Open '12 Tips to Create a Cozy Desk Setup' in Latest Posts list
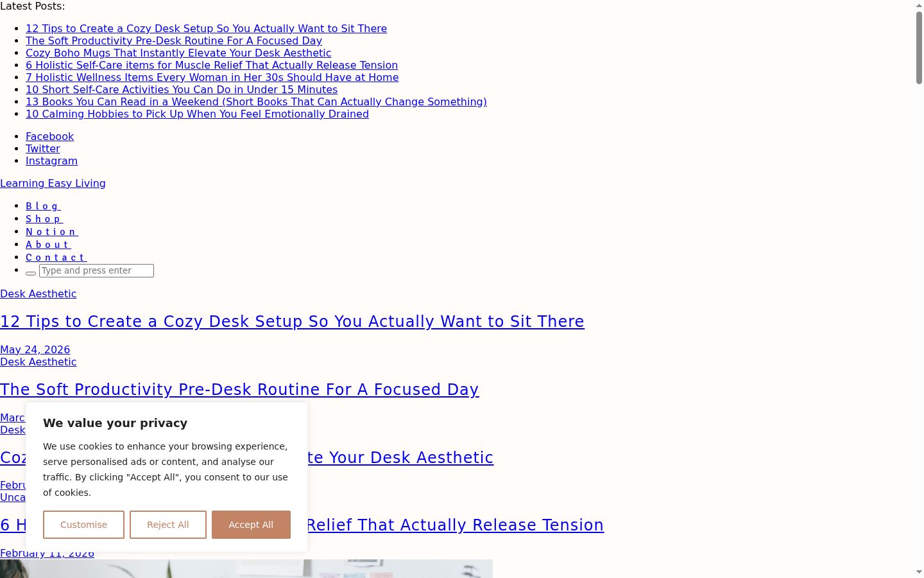Image resolution: width=924 pixels, height=578 pixels. pyautogui.click(x=206, y=28)
